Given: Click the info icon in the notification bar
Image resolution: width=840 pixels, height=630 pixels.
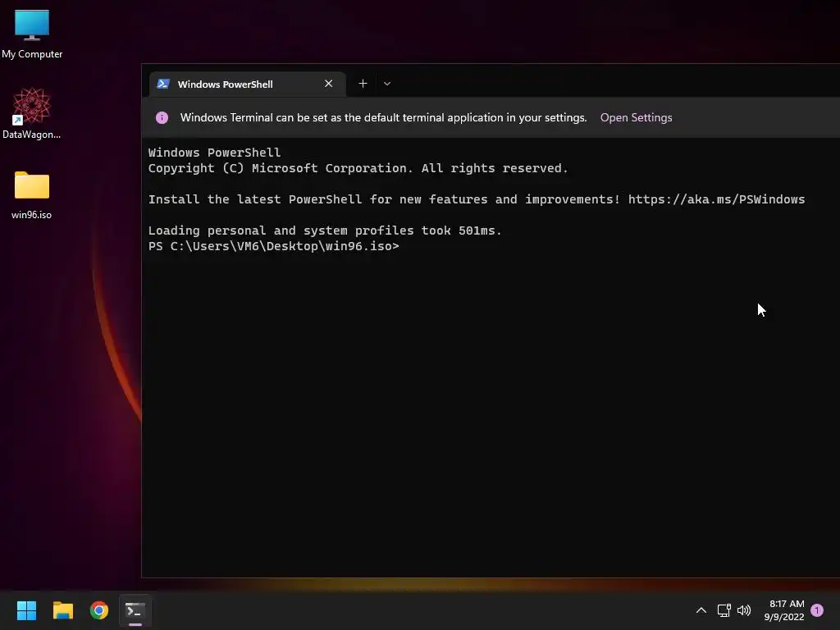Looking at the screenshot, I should coord(162,118).
